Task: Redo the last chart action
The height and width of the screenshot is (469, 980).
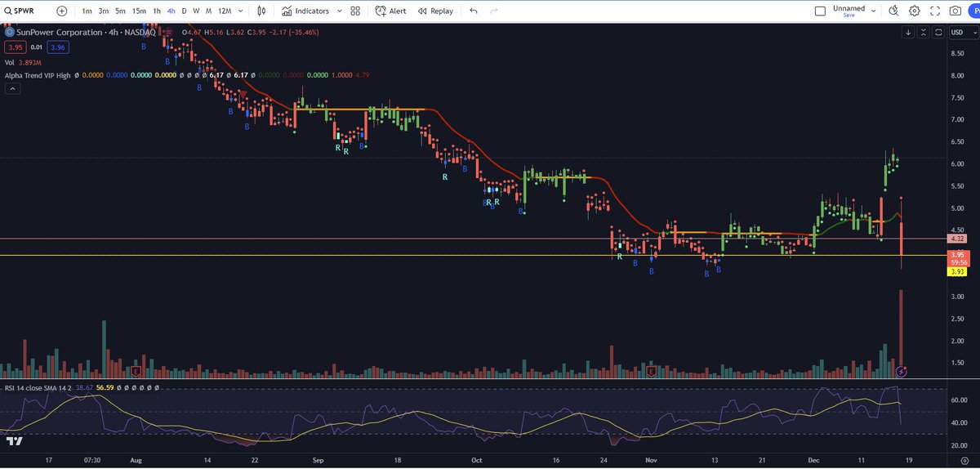Action: pyautogui.click(x=493, y=11)
